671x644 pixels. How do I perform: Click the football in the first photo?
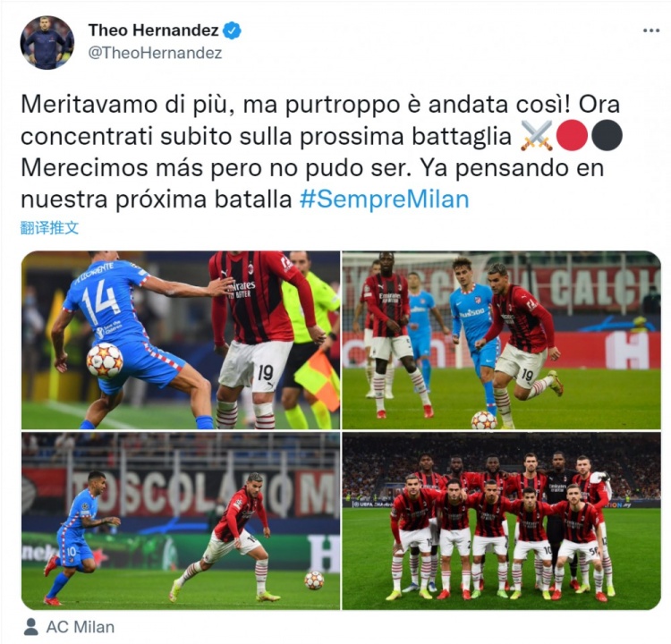click(105, 360)
